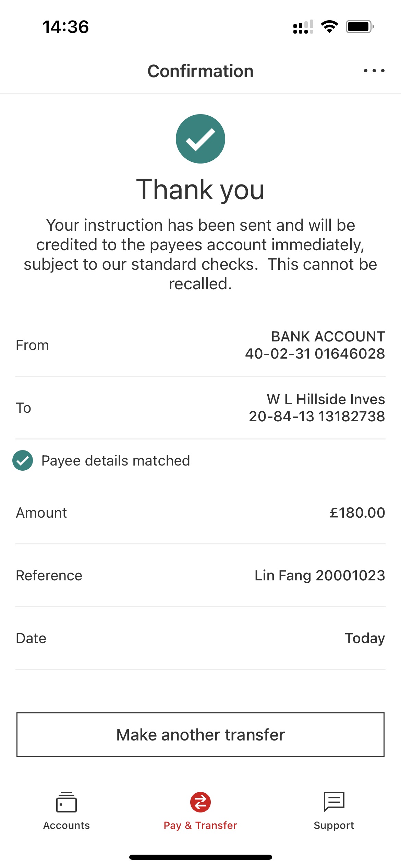Tap the Support chat bubble icon
Screen dimensions: 401x868
334,802
